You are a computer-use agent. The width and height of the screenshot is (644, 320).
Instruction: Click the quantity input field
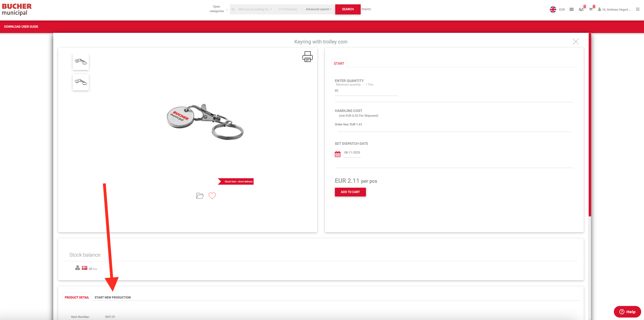coord(366,91)
